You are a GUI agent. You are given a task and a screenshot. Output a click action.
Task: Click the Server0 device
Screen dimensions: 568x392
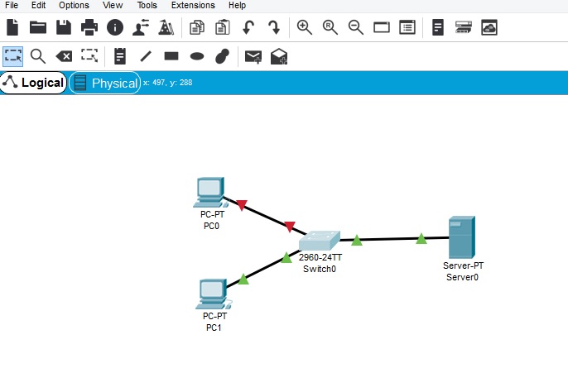tap(461, 237)
